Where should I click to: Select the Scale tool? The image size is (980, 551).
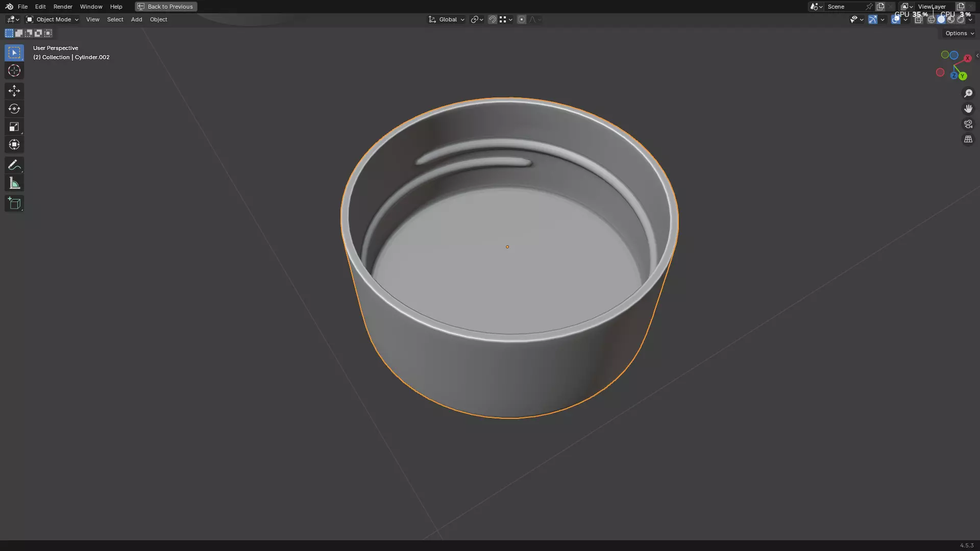click(14, 127)
